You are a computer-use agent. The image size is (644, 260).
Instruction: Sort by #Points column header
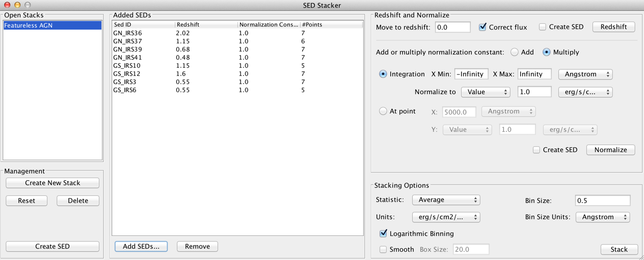tap(331, 24)
